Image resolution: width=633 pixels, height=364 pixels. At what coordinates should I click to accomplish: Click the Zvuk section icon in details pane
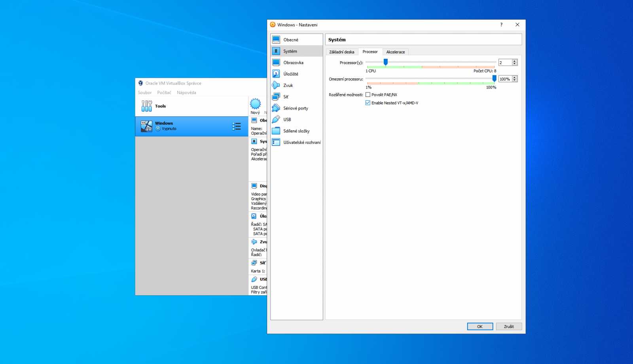[254, 241]
